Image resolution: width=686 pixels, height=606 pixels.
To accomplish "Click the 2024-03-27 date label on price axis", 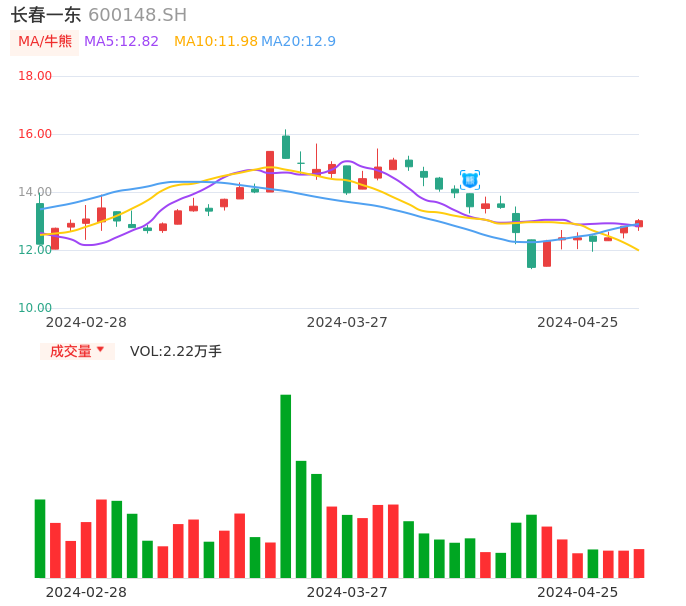I will (347, 322).
